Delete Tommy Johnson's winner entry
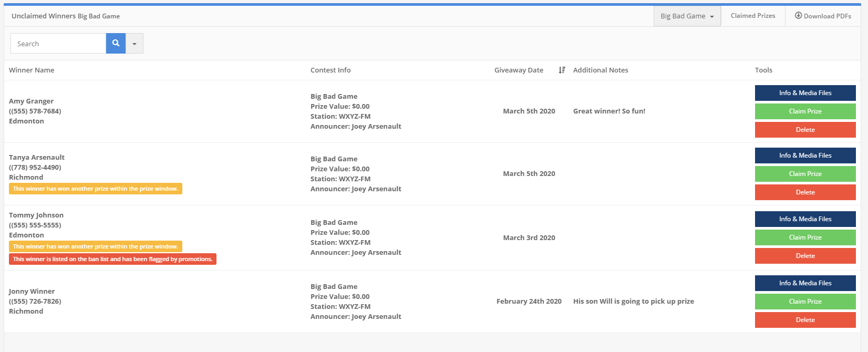Screen dimensions: 868x352 (805, 256)
